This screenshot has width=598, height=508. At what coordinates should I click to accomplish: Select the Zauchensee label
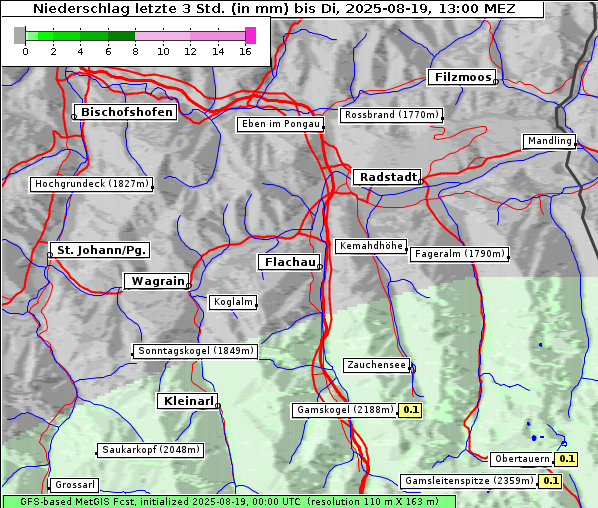(x=376, y=365)
